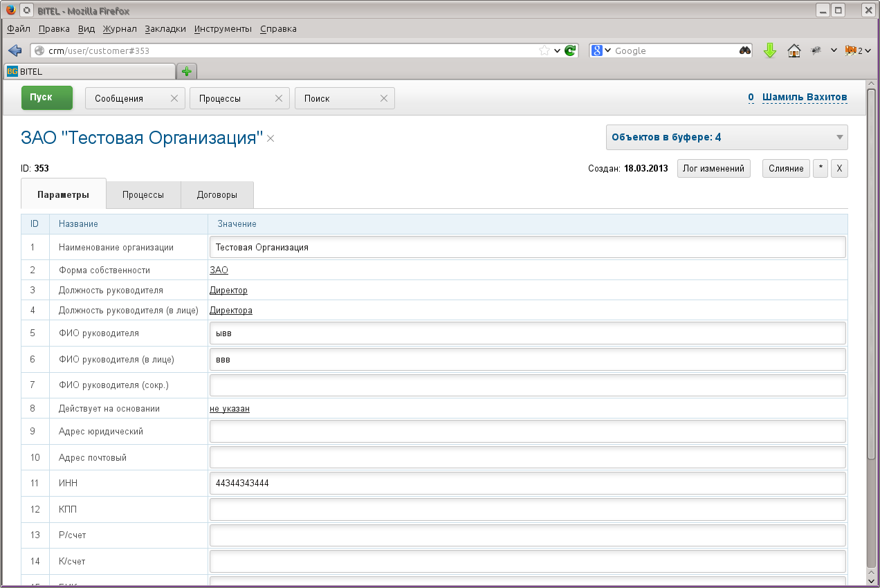880x588 pixels.
Task: Click the ЗАО ownership form link
Action: pyautogui.click(x=219, y=270)
